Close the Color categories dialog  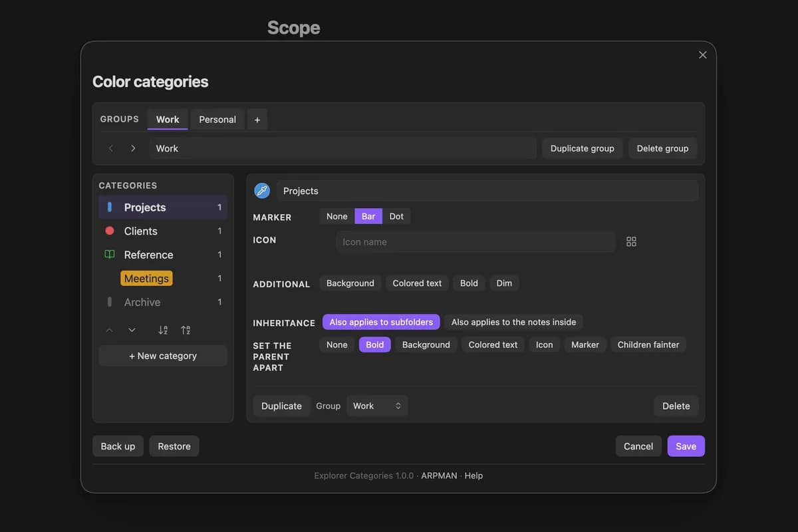tap(702, 55)
